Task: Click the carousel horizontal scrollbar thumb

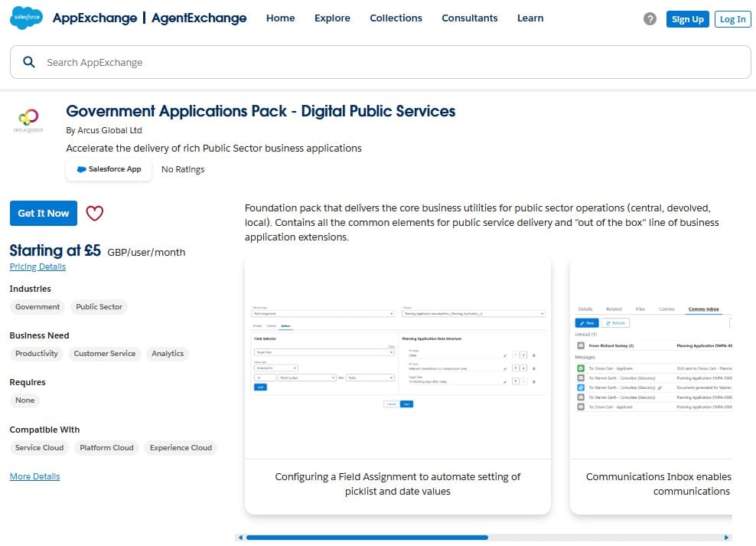Action: [x=367, y=538]
